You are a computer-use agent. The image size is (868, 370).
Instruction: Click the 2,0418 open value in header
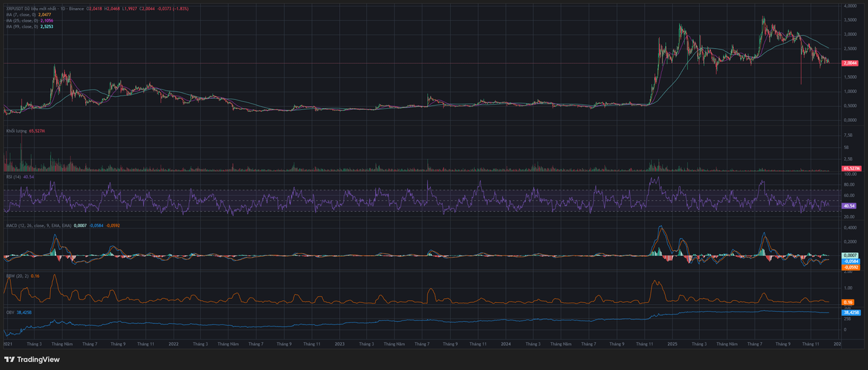[x=96, y=8]
